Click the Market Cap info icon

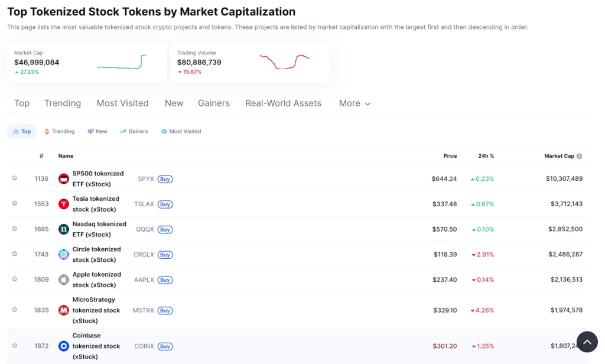click(x=579, y=157)
